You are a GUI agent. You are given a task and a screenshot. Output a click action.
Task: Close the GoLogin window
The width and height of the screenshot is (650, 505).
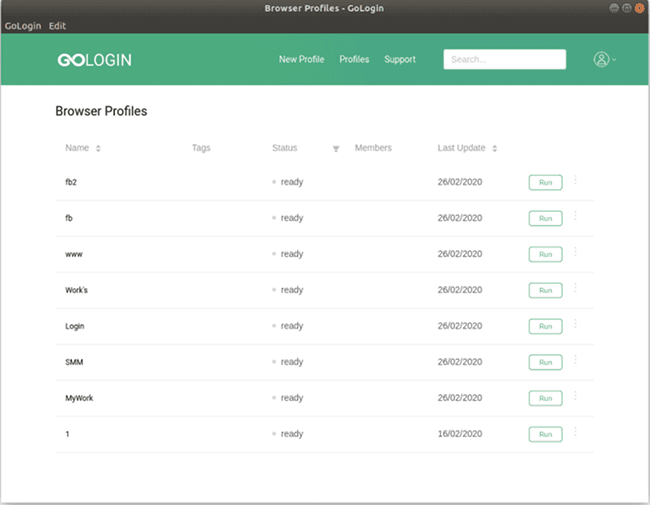640,8
